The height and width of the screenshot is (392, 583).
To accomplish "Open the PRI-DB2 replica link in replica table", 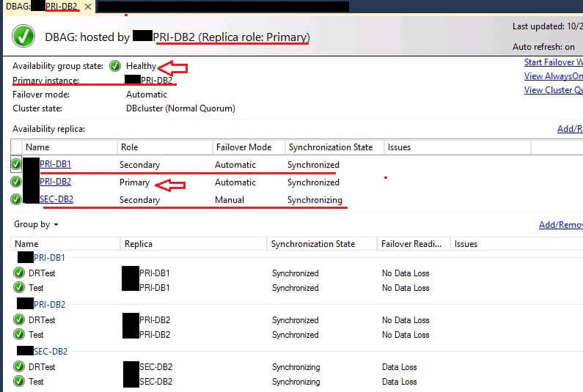I will click(56, 181).
